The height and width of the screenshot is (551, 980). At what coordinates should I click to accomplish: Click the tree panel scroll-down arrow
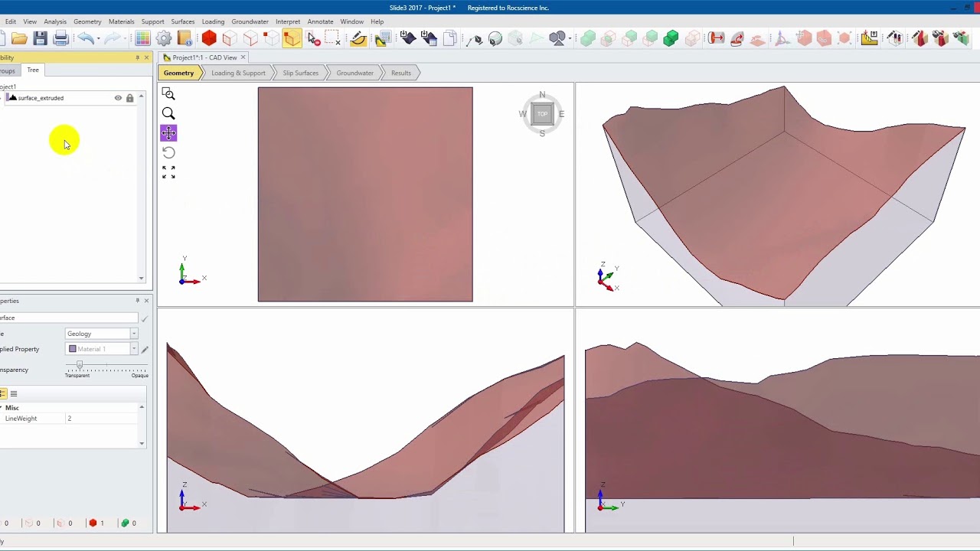pos(141,279)
